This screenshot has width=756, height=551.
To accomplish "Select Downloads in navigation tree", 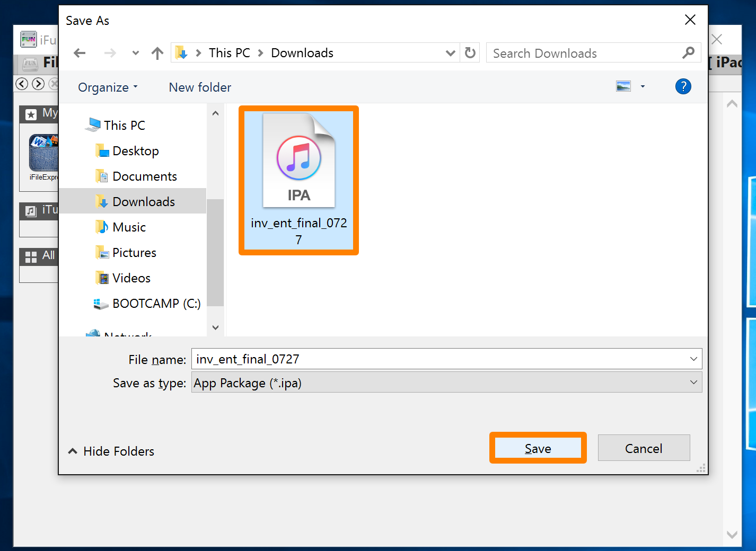I will point(133,201).
